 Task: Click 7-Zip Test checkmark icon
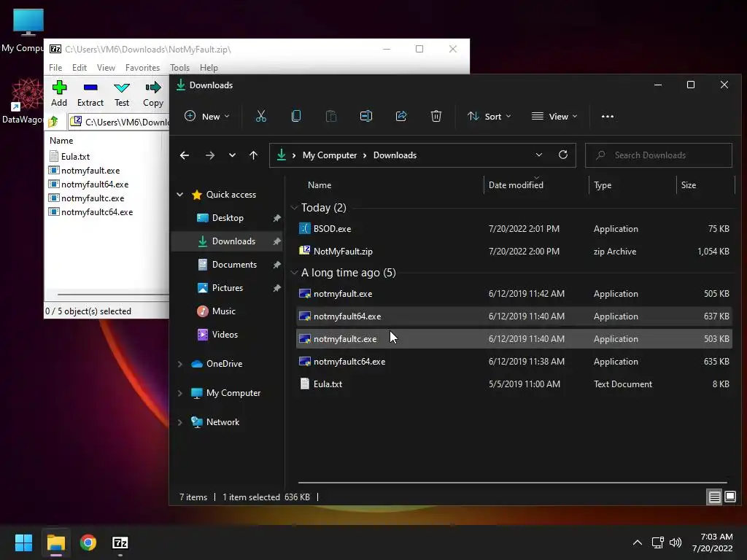(122, 87)
